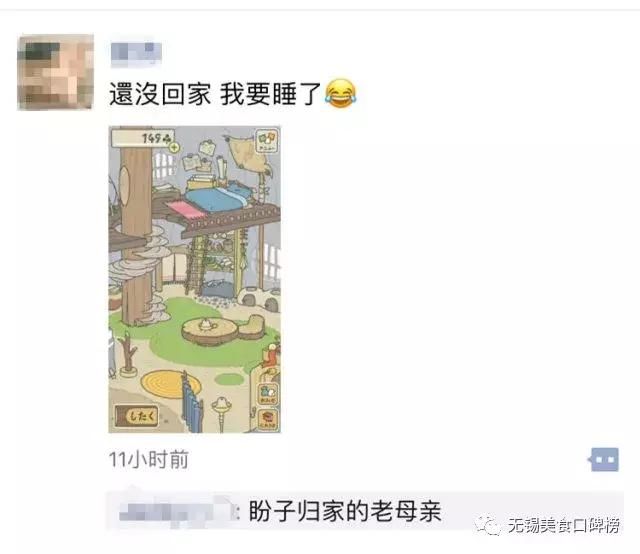Open the album icon in the game corner
640x554 pixels.
pyautogui.click(x=267, y=141)
